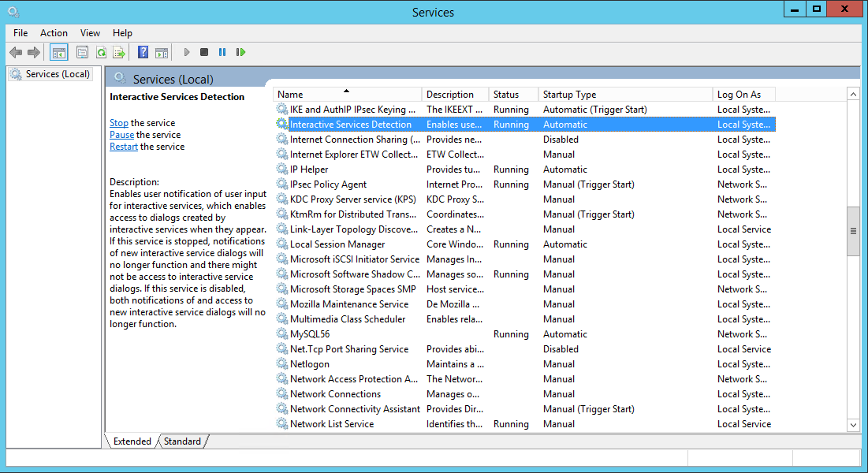Viewport: 868px width, 473px height.
Task: Switch to the Standard tab
Action: [x=182, y=441]
